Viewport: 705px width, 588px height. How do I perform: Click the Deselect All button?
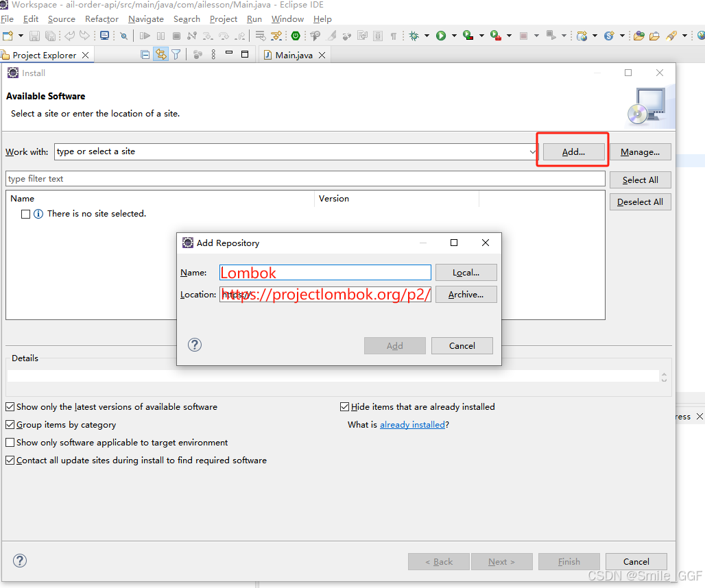click(x=641, y=202)
